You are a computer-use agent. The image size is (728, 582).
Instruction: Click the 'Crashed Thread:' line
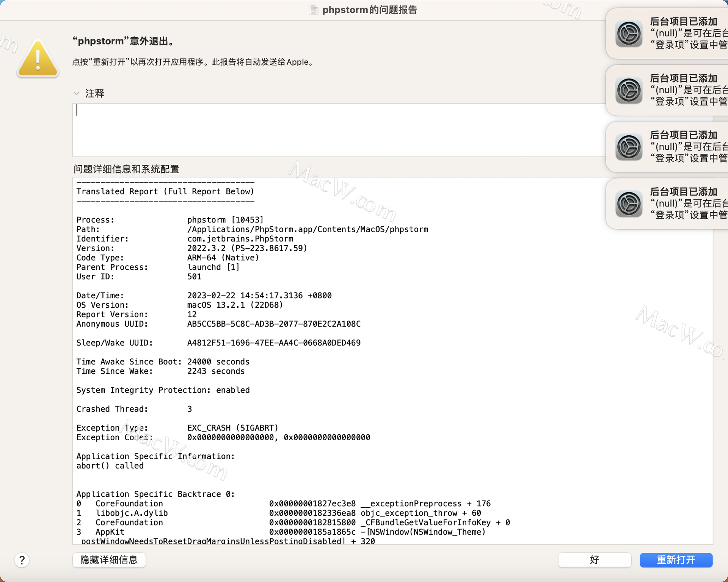134,410
